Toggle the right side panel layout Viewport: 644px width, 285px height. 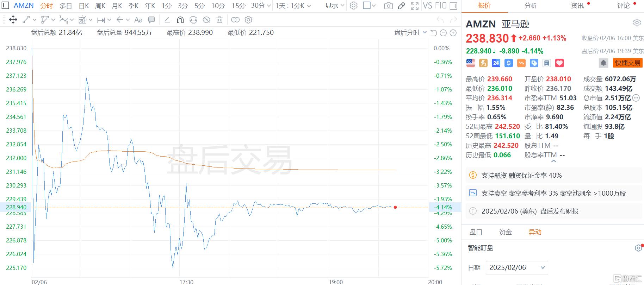pyautogui.click(x=454, y=6)
